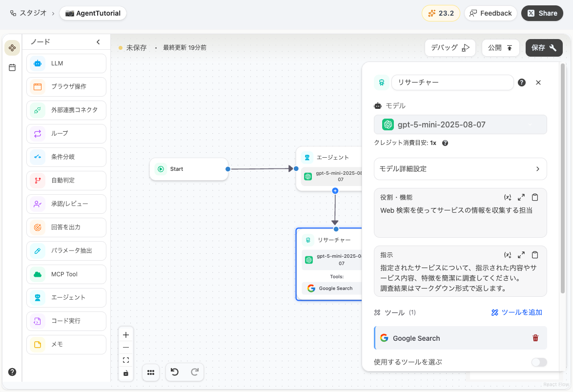Add a tool via ツールを追加
Image resolution: width=573 pixels, height=392 pixels.
[516, 312]
